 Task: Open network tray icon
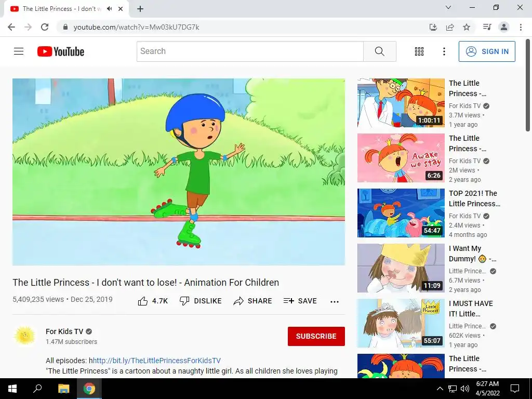(453, 389)
